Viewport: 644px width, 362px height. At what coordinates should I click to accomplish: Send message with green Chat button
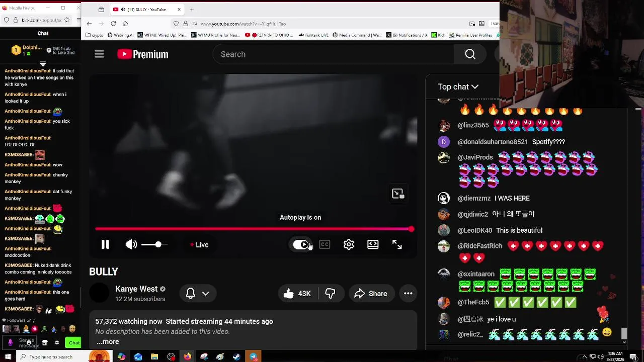[74, 343]
